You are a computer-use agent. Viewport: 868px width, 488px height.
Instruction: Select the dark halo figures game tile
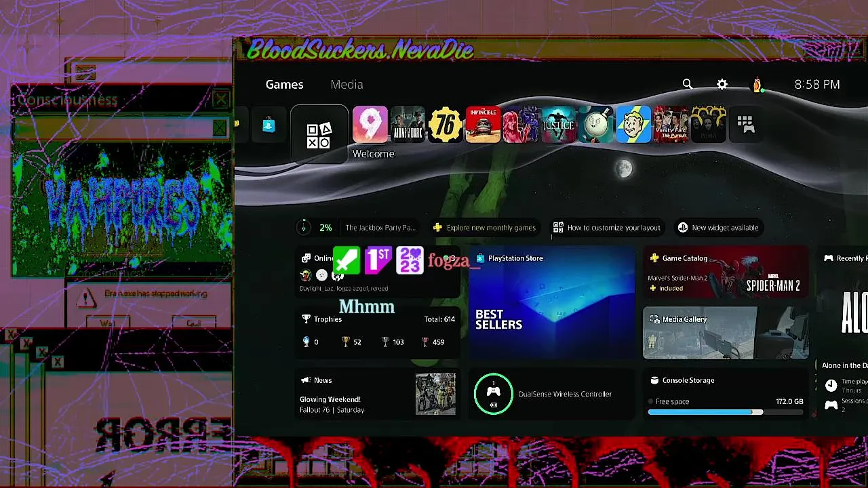709,125
